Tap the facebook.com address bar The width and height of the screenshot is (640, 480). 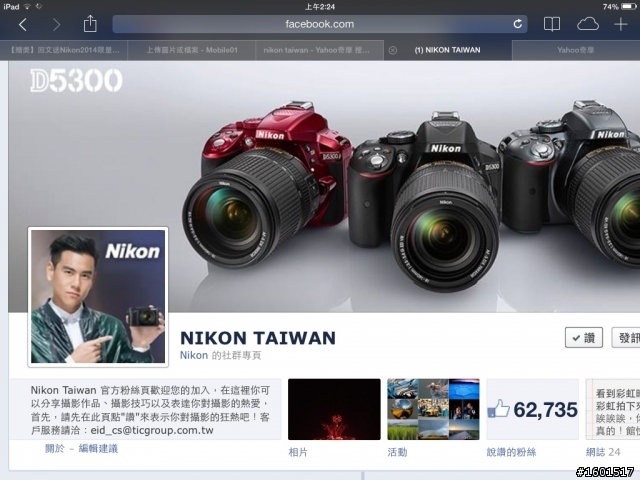[x=320, y=24]
